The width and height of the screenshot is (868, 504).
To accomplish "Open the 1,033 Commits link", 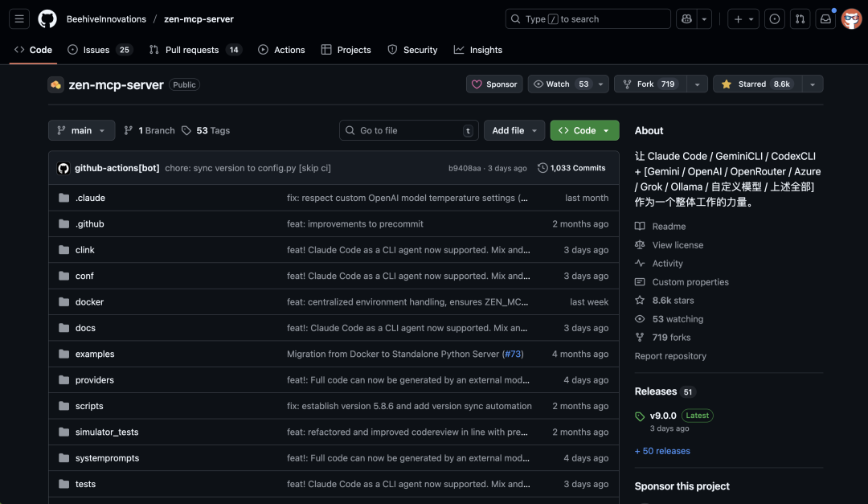I will (572, 168).
